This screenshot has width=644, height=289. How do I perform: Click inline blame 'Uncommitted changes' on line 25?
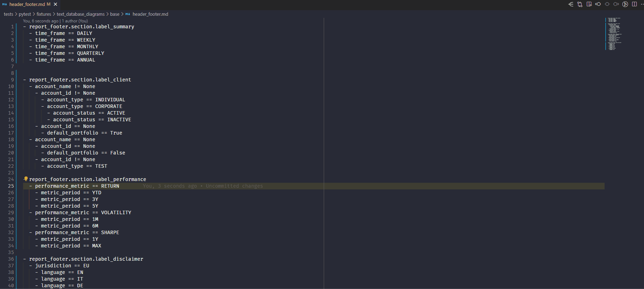234,186
